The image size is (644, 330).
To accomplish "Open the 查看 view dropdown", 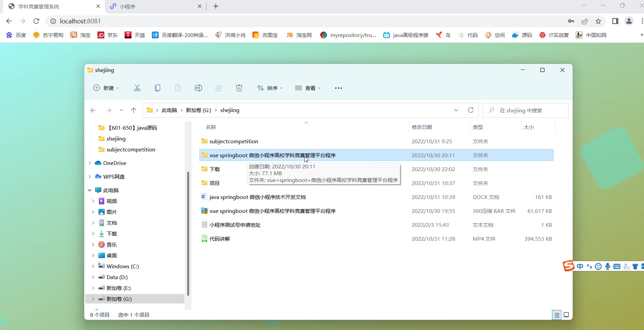I will point(308,88).
